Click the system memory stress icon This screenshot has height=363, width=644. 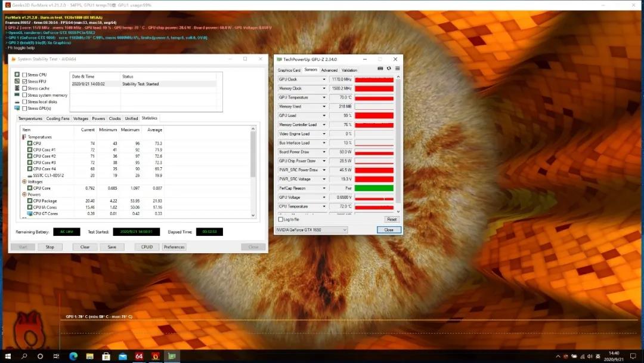pyautogui.click(x=17, y=95)
